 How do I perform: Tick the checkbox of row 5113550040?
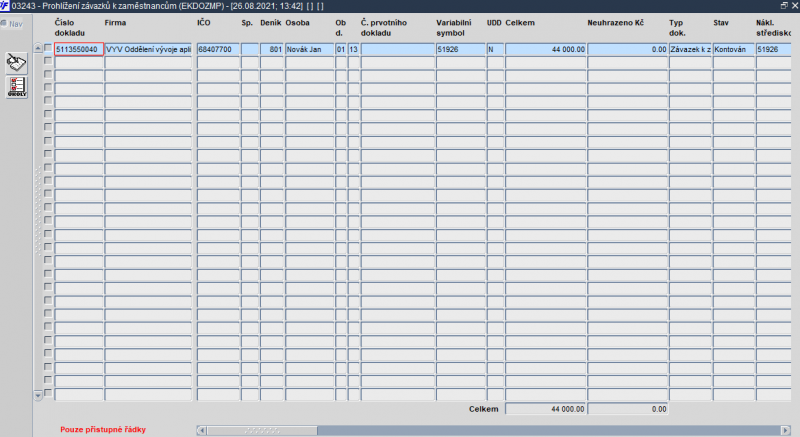point(48,47)
